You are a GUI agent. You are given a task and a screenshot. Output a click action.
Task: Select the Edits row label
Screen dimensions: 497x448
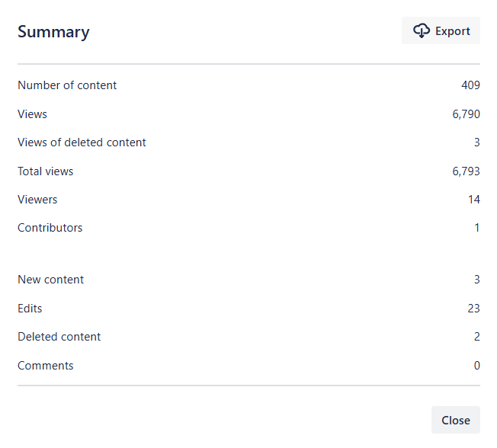point(30,309)
